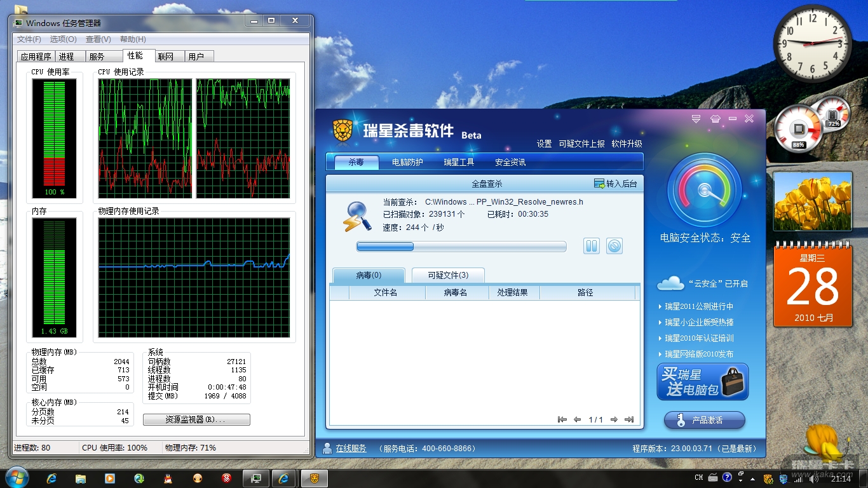This screenshot has width=868, height=488.
Task: Show the 病毒(0) results tab
Action: (369, 275)
